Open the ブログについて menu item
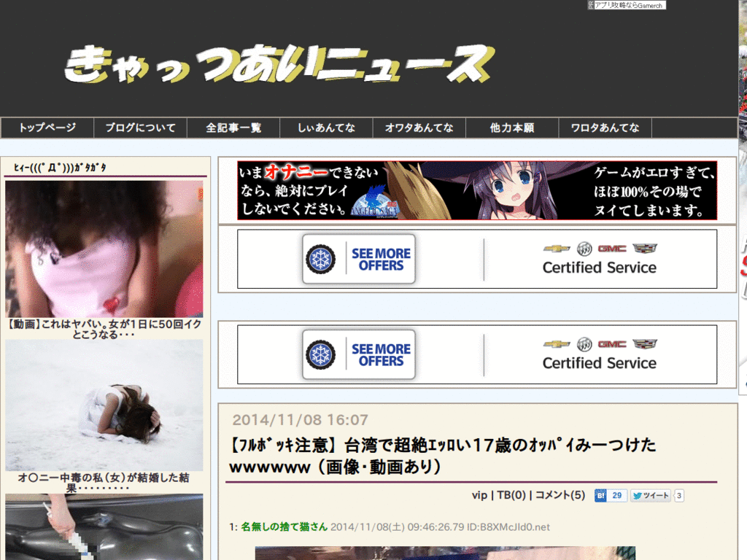 140,128
